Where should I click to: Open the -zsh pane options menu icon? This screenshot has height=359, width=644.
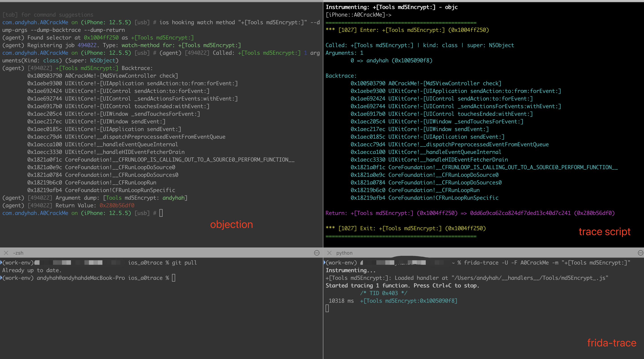(317, 253)
